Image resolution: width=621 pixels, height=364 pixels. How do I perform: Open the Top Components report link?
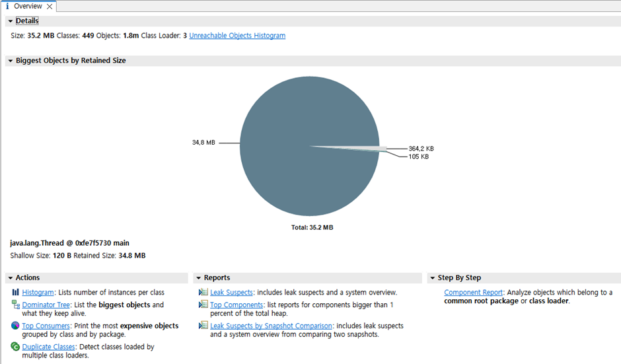237,305
